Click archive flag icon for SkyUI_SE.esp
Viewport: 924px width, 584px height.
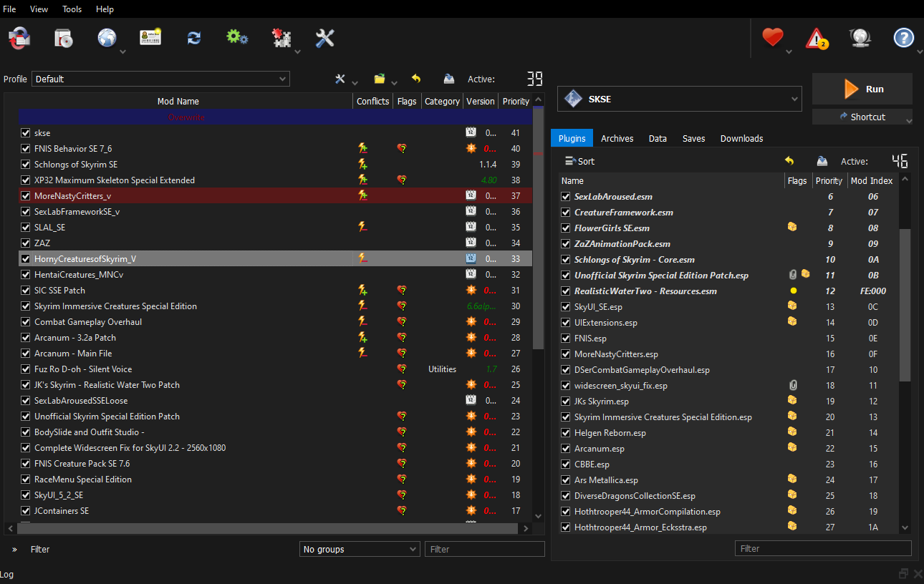(792, 306)
